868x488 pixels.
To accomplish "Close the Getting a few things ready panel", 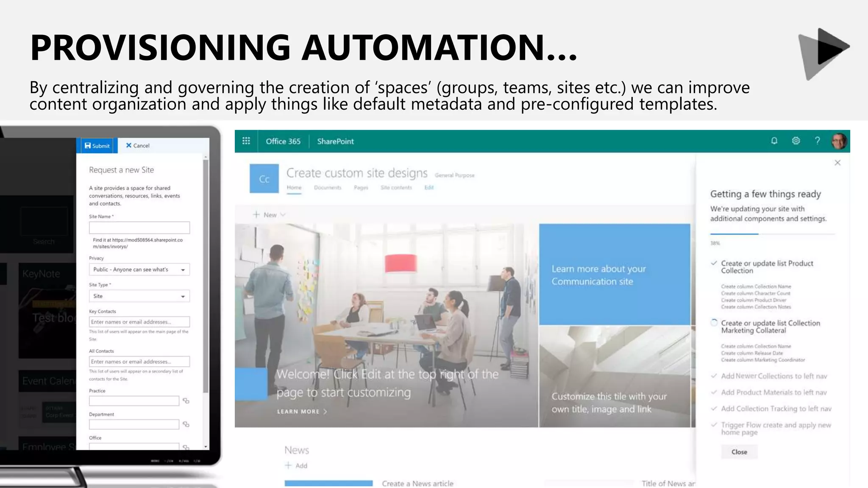I will (837, 163).
